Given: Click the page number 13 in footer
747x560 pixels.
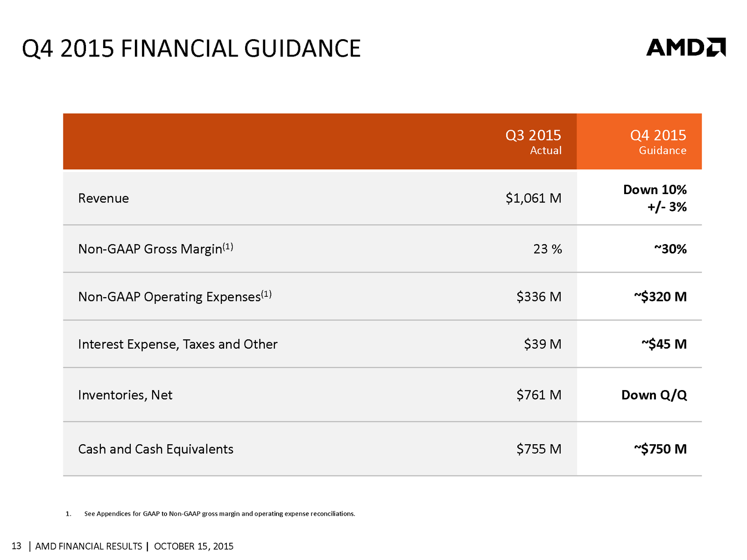Looking at the screenshot, I should click(x=17, y=546).
